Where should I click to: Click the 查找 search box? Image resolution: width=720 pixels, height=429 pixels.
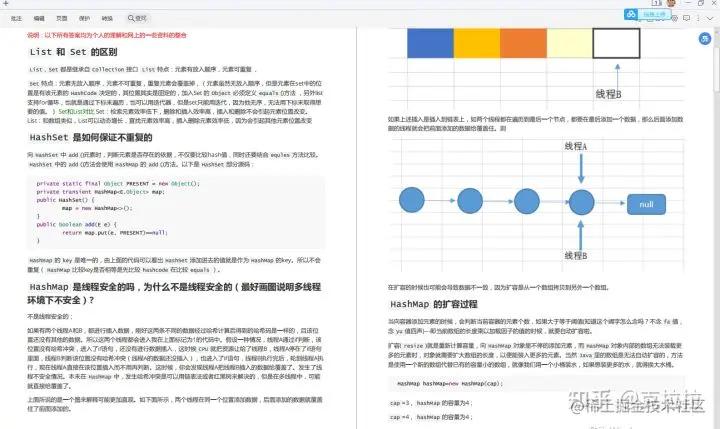pyautogui.click(x=137, y=18)
